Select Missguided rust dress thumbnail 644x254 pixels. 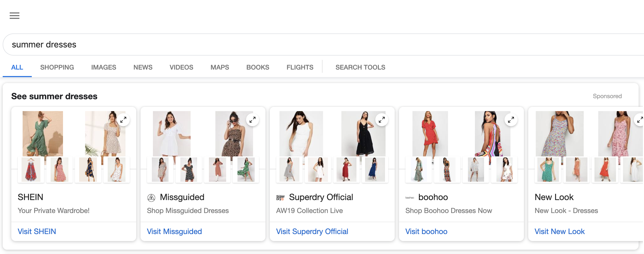pyautogui.click(x=217, y=170)
